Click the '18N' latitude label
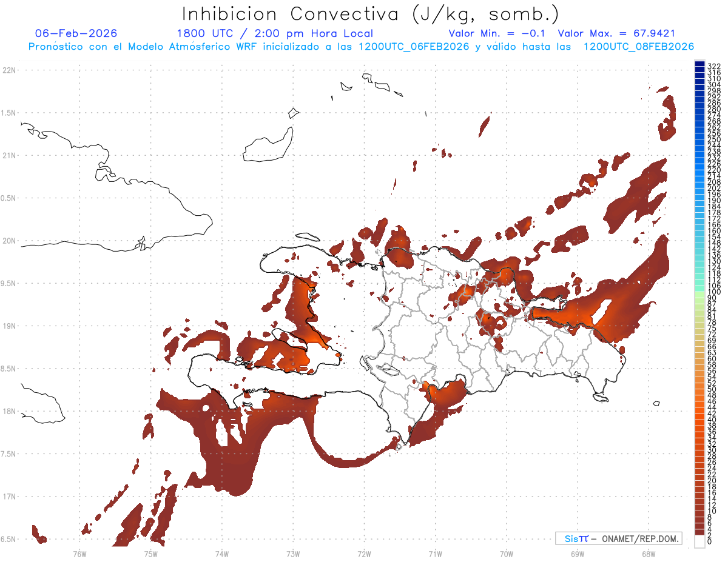Image resolution: width=728 pixels, height=562 pixels. [x=10, y=411]
